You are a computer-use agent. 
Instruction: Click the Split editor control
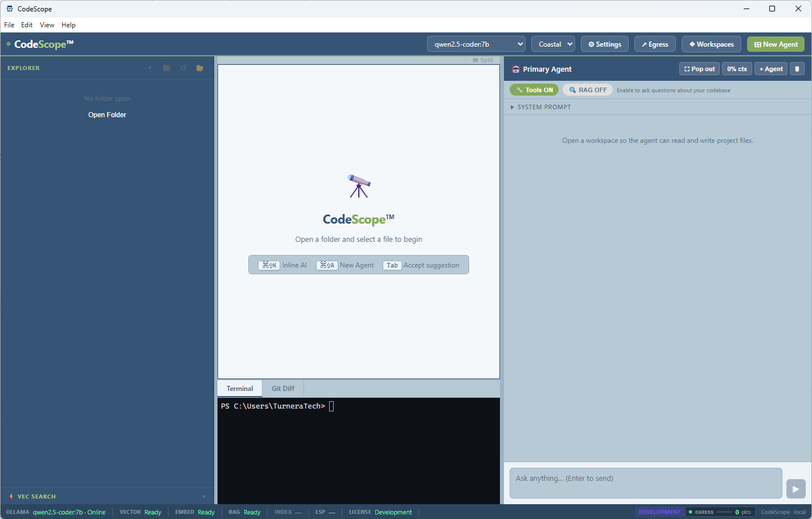point(483,60)
